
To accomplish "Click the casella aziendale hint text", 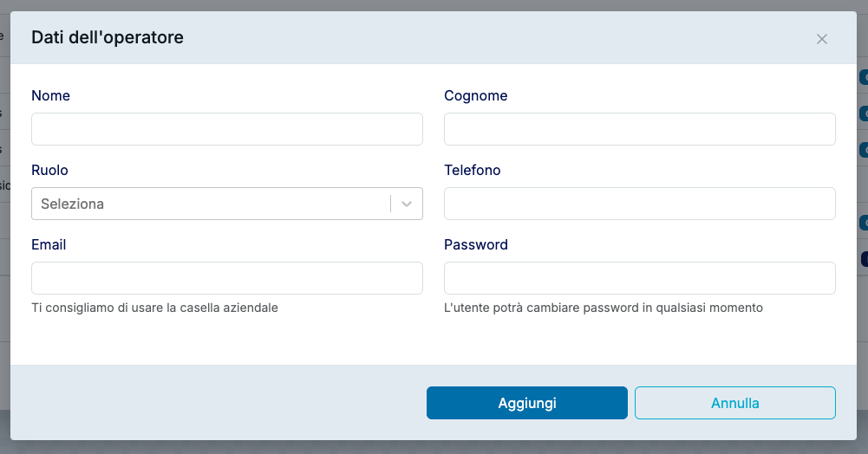I will (154, 308).
